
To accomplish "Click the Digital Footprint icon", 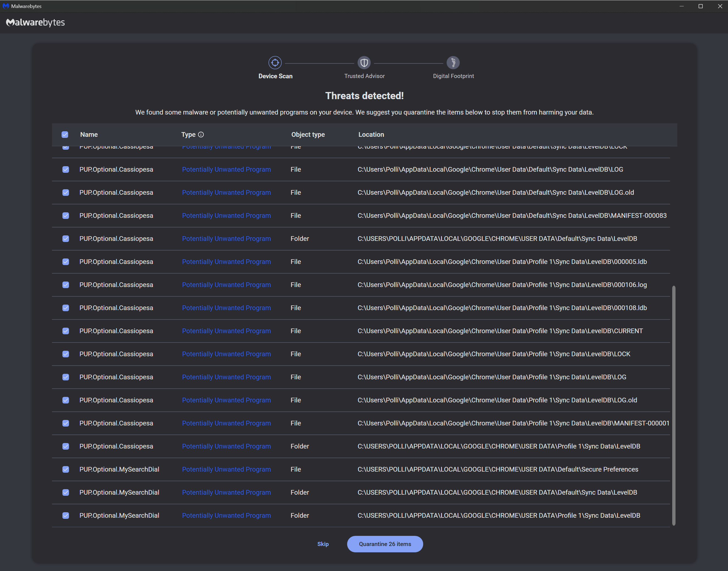I will pyautogui.click(x=453, y=63).
